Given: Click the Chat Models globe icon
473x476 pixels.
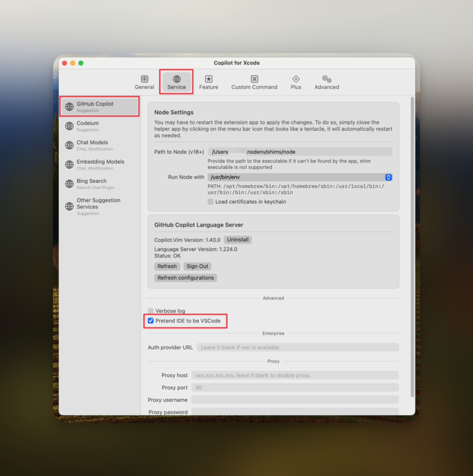Looking at the screenshot, I should coord(69,145).
